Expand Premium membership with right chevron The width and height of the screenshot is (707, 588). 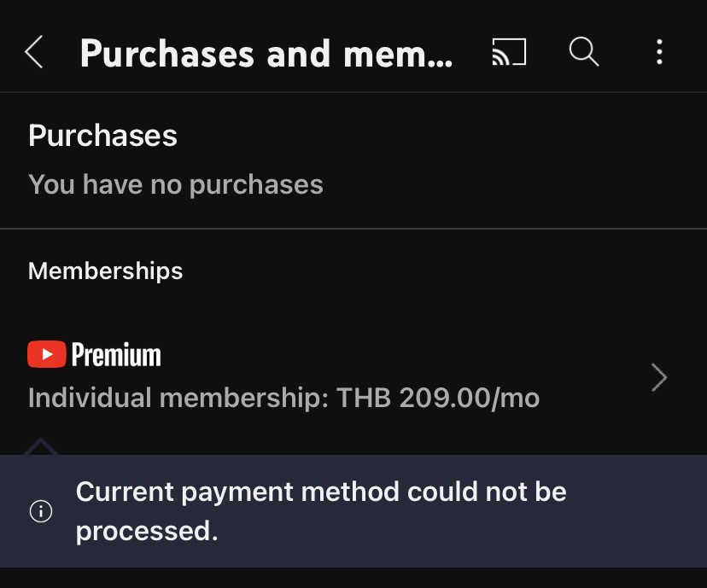tap(659, 377)
